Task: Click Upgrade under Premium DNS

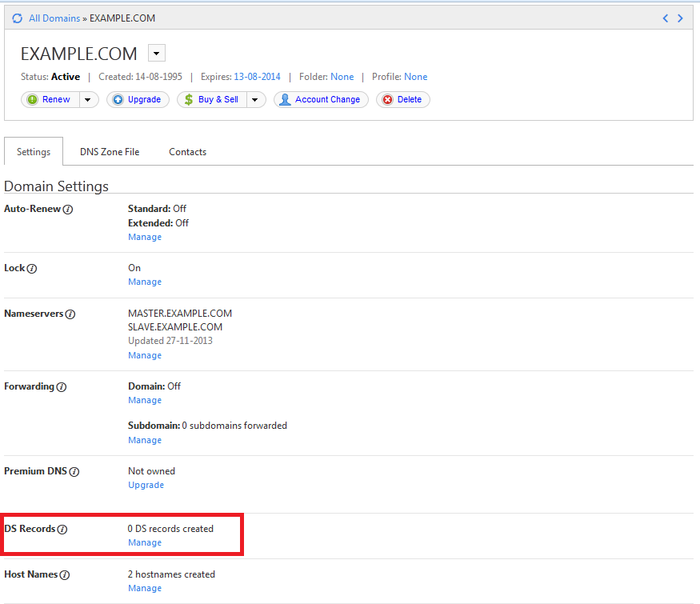Action: pos(146,485)
